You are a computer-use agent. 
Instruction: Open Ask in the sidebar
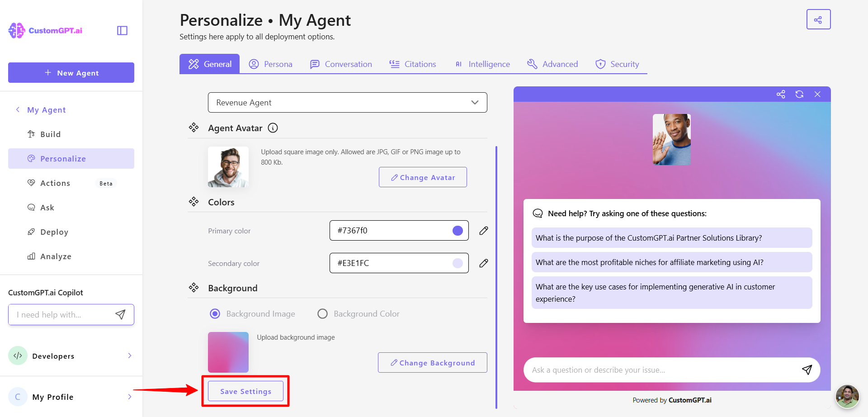coord(71,208)
